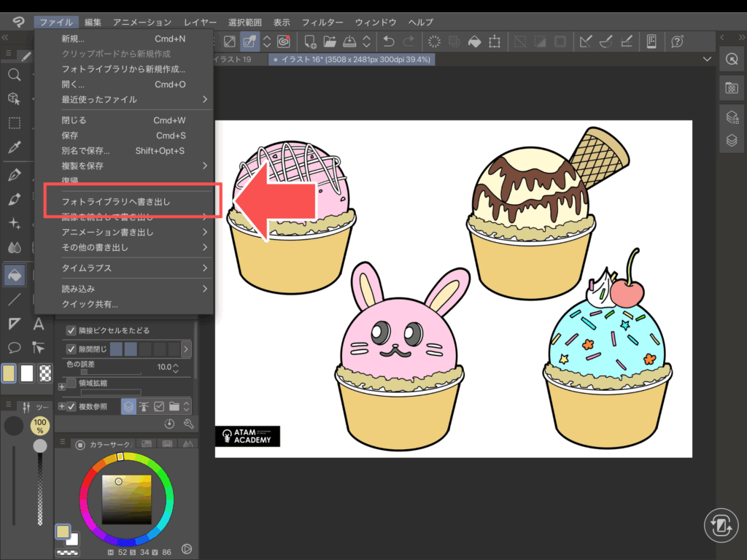Select the Eyedropper tool
Screen dimensions: 747x560
click(14, 147)
